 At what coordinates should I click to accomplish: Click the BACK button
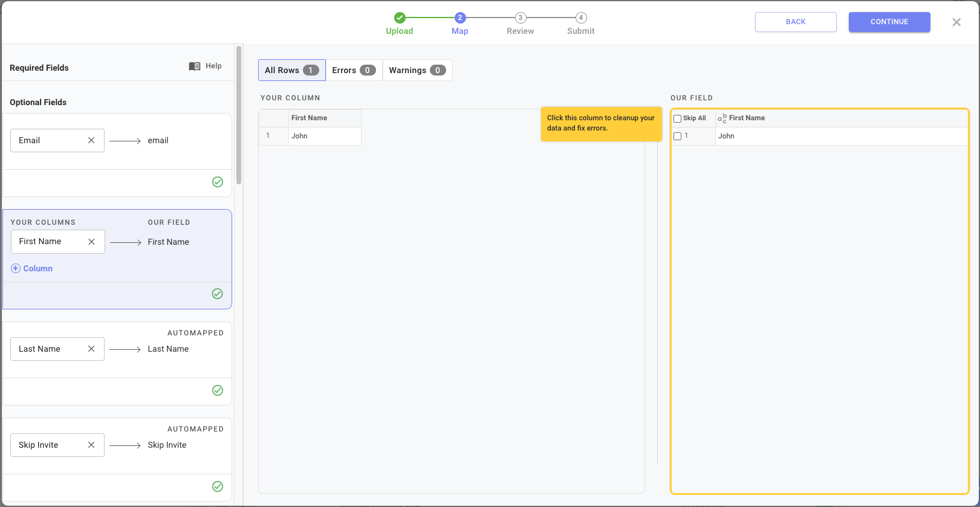[x=796, y=22]
